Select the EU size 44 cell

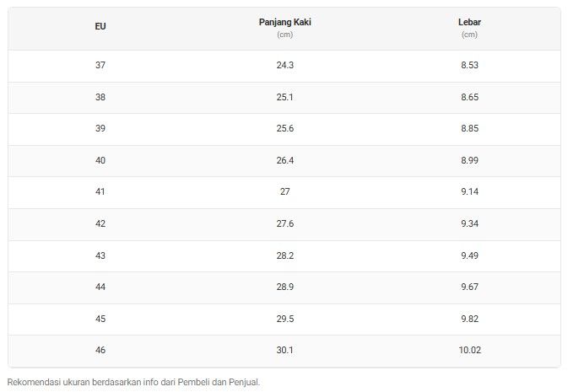click(100, 287)
